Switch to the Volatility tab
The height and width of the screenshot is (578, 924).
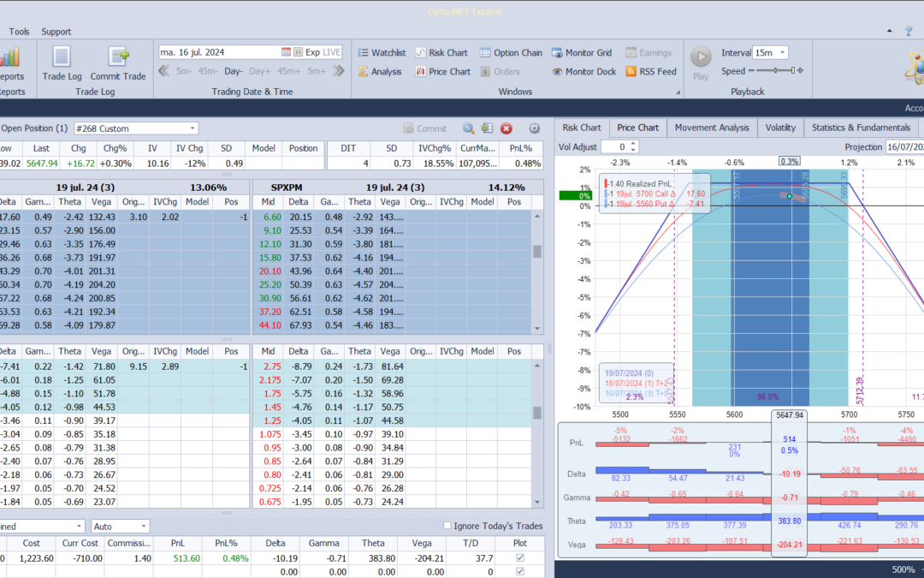point(780,128)
